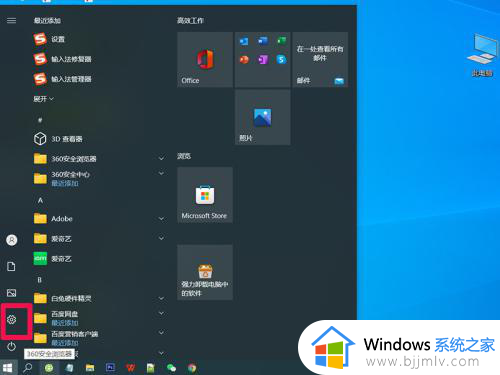Expand the Adobe folder

99,219
